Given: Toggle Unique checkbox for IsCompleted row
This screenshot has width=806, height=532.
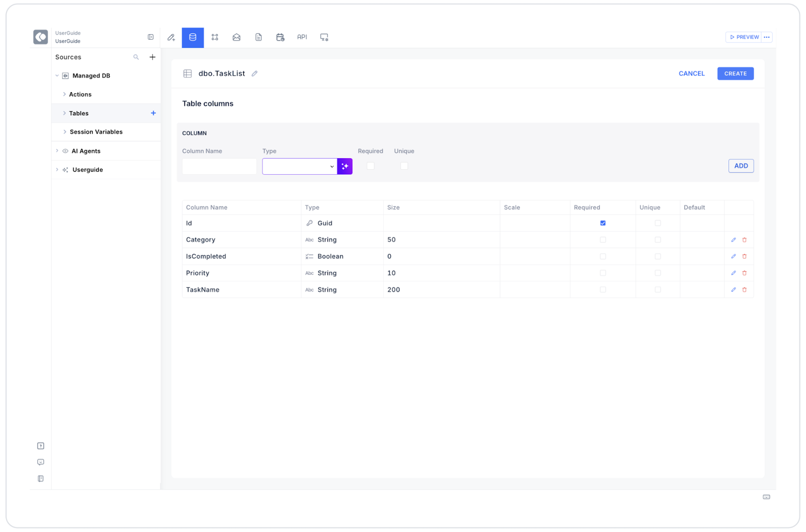Looking at the screenshot, I should 658,257.
